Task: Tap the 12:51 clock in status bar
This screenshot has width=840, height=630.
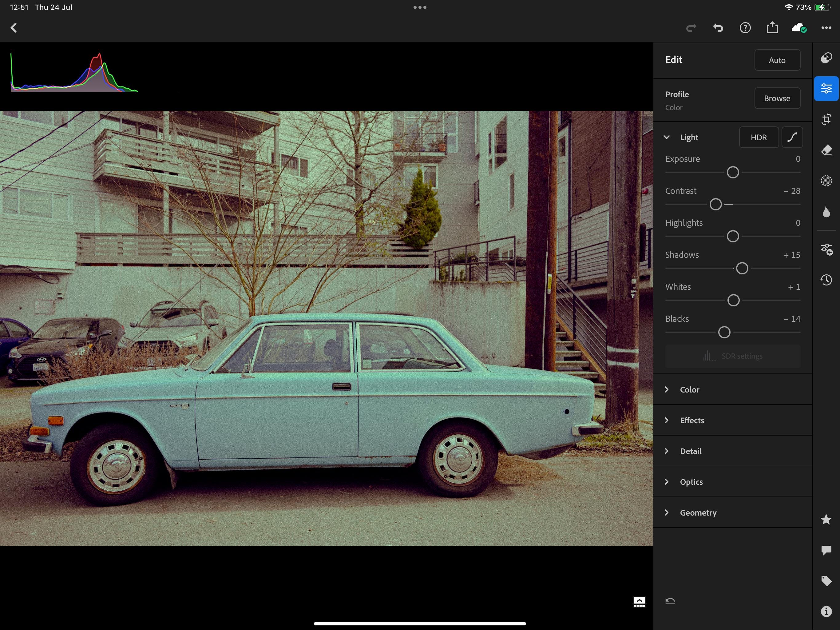Action: pyautogui.click(x=19, y=7)
